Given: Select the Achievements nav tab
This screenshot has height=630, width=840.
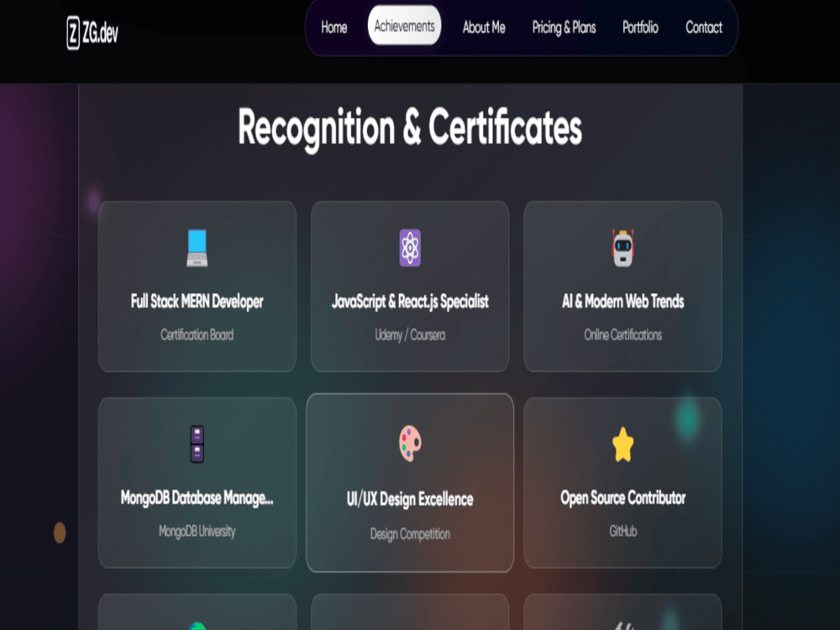Looking at the screenshot, I should pyautogui.click(x=405, y=26).
